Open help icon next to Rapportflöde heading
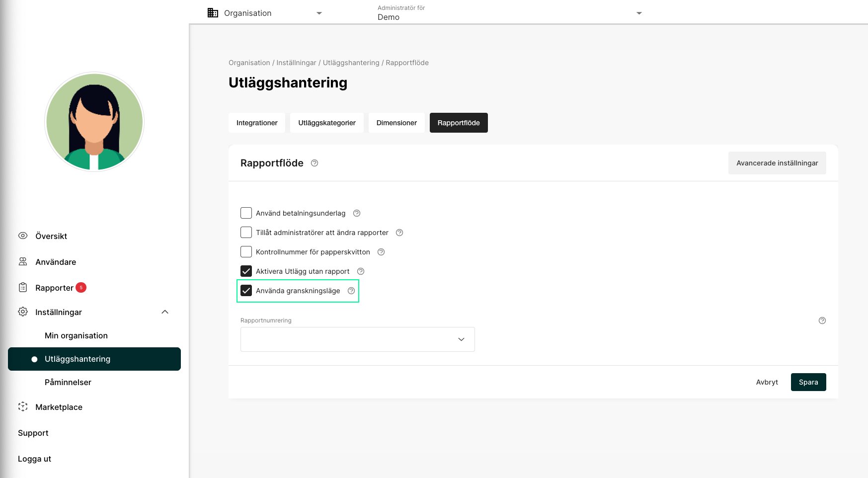 315,163
